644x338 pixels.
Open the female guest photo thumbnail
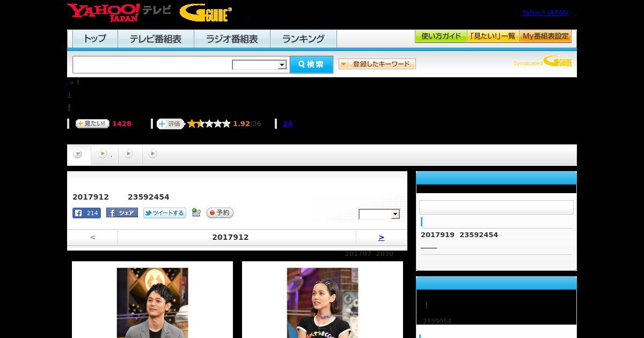323,303
